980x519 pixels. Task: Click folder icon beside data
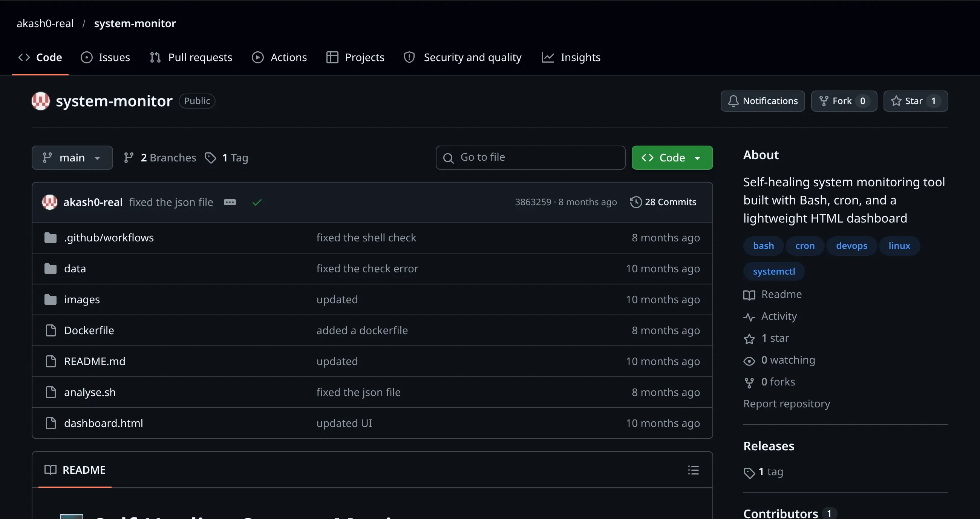[50, 269]
